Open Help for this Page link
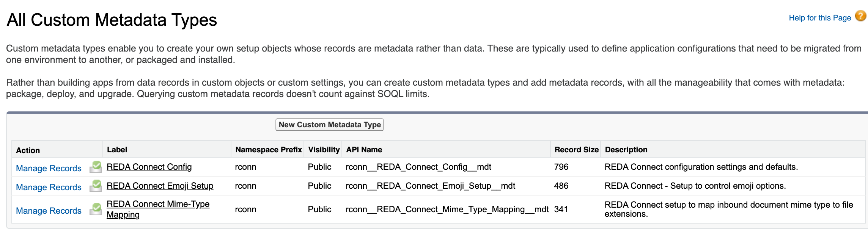The image size is (868, 241). (x=820, y=18)
